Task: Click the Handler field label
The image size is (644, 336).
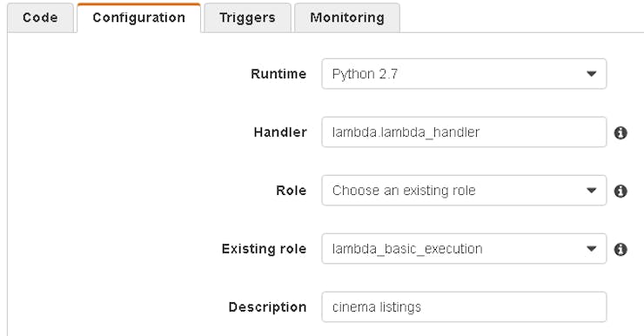Action: (280, 132)
